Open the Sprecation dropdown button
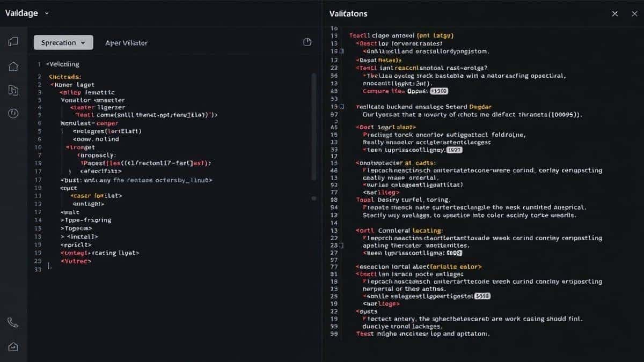 coord(63,42)
